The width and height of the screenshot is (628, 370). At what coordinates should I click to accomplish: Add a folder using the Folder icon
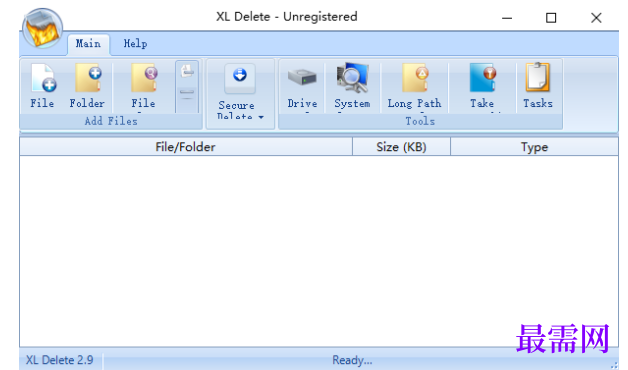[87, 86]
